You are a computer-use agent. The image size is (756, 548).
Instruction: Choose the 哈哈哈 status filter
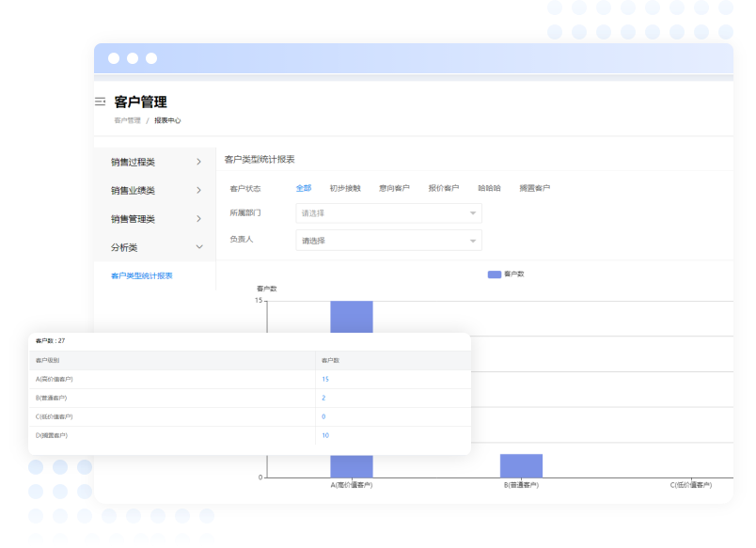point(489,188)
